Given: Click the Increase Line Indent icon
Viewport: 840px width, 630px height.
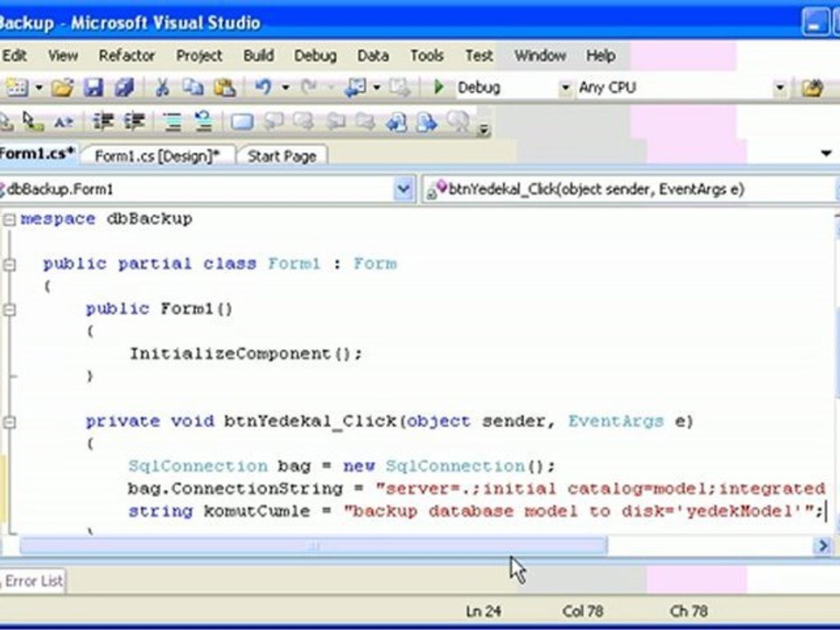Looking at the screenshot, I should (134, 122).
